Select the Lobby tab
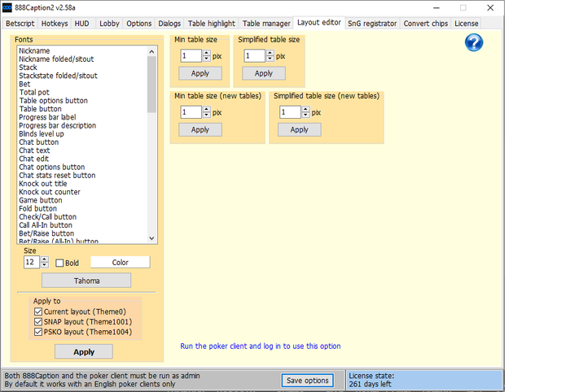 [x=109, y=24]
